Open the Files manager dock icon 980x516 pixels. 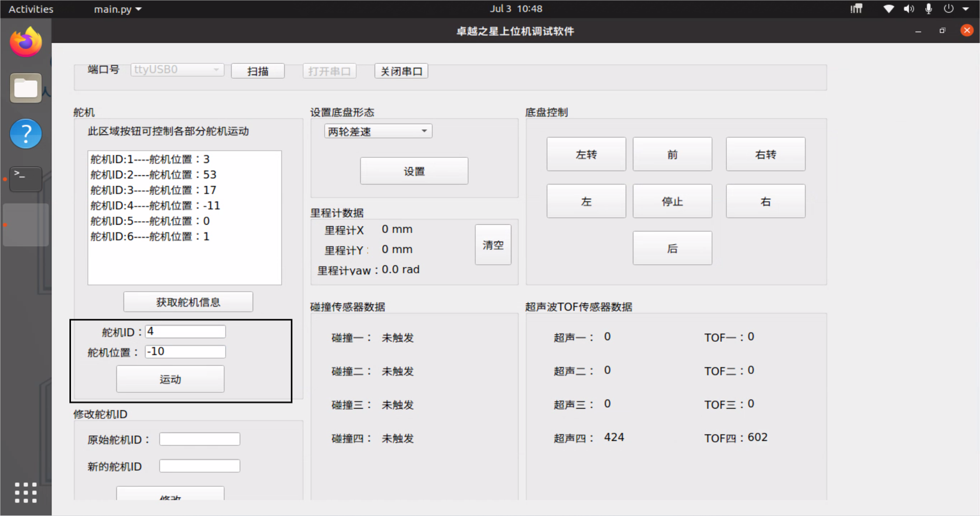(26, 88)
